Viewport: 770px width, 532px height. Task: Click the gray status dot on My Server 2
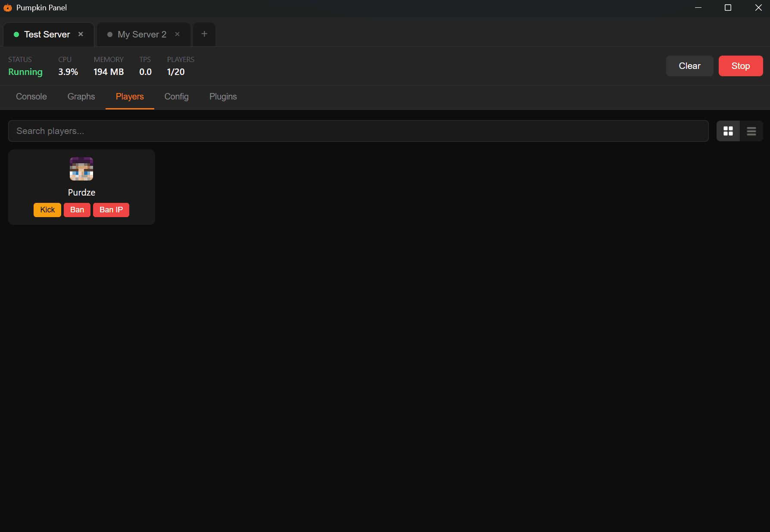coord(110,34)
